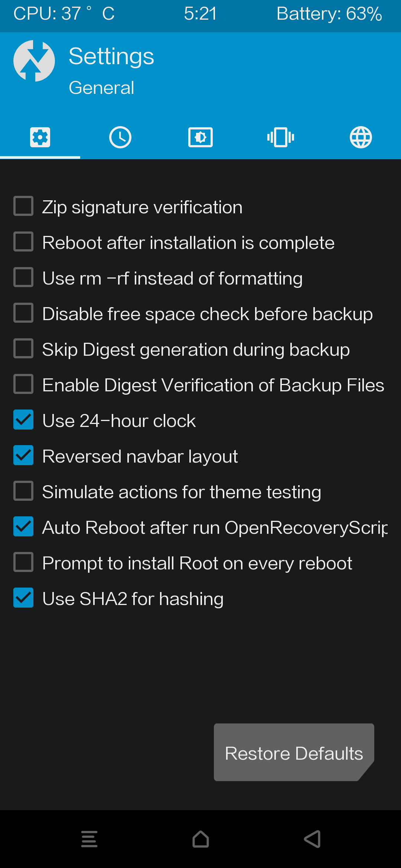Check Reboot after installation is complete

[23, 242]
